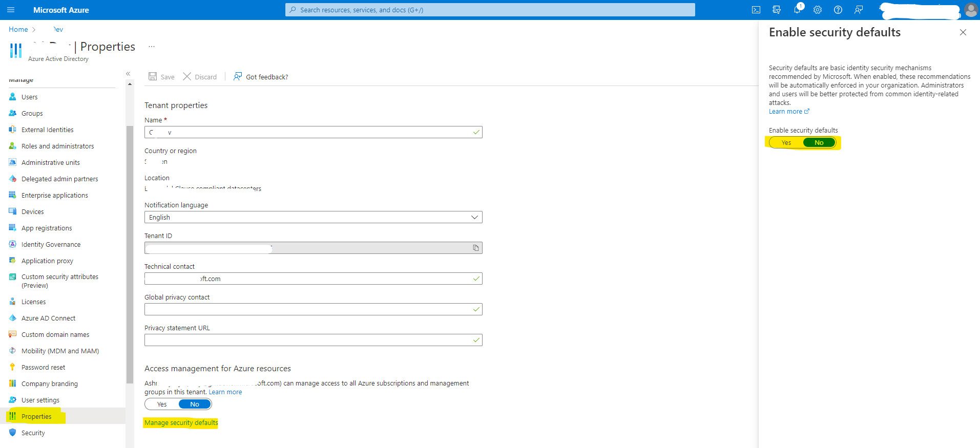Open Learn more in the security defaults panel
Image resolution: width=980 pixels, height=448 pixels.
pyautogui.click(x=789, y=112)
